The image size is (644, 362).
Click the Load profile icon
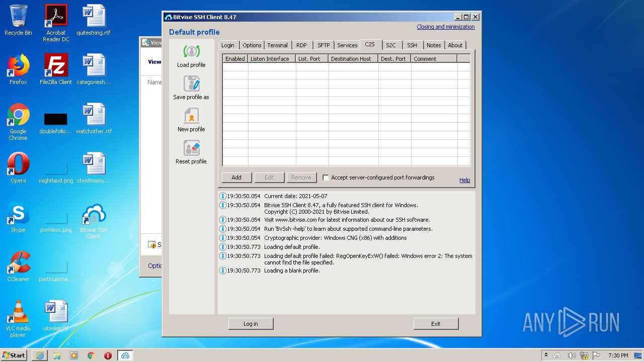point(191,52)
